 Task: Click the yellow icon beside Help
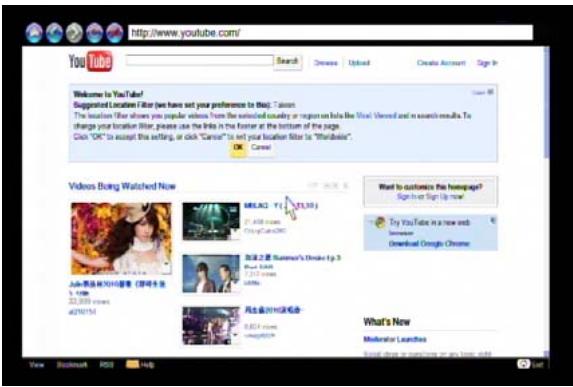132,364
